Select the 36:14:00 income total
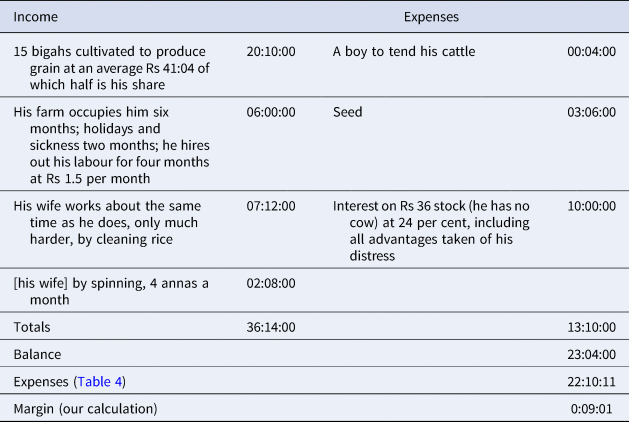629x422 pixels. pos(271,327)
